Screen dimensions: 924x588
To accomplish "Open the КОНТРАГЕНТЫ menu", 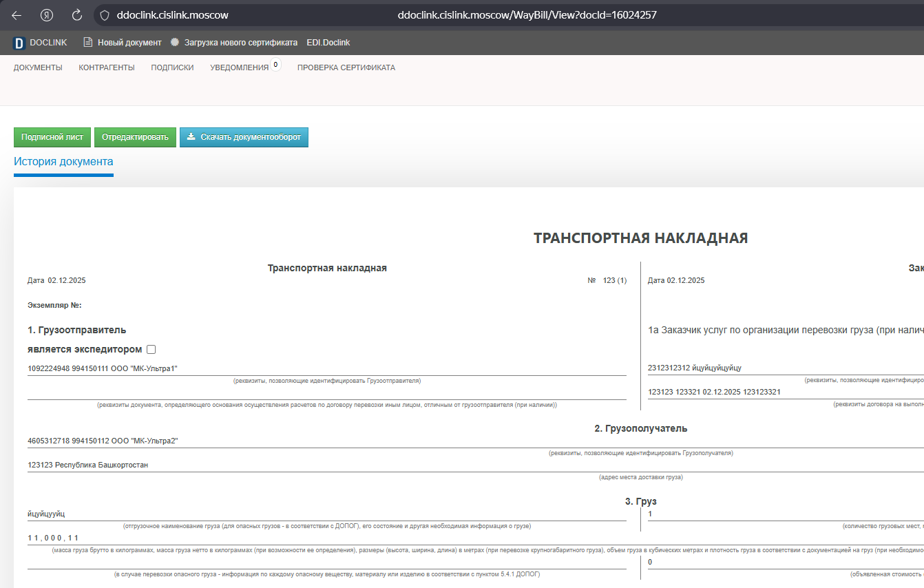I will 107,67.
